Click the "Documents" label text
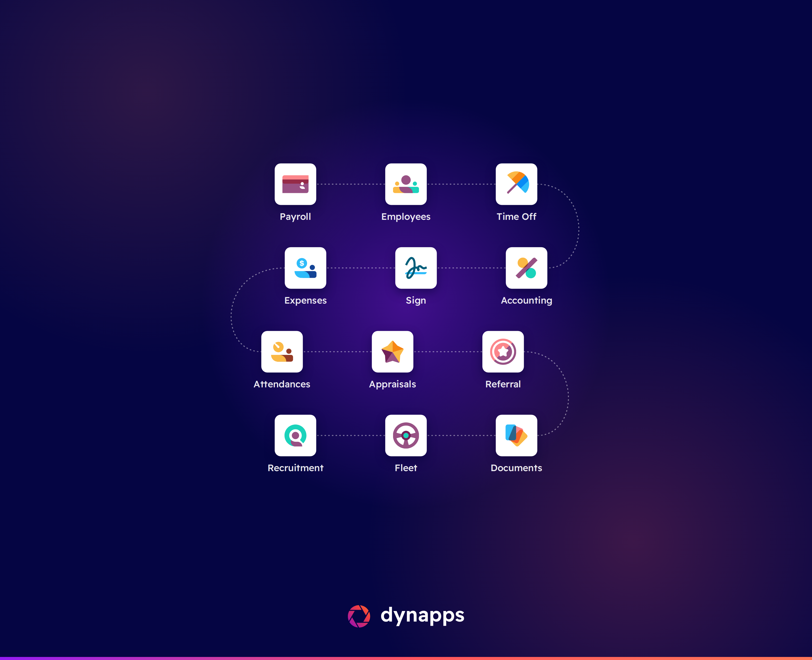 (x=516, y=468)
